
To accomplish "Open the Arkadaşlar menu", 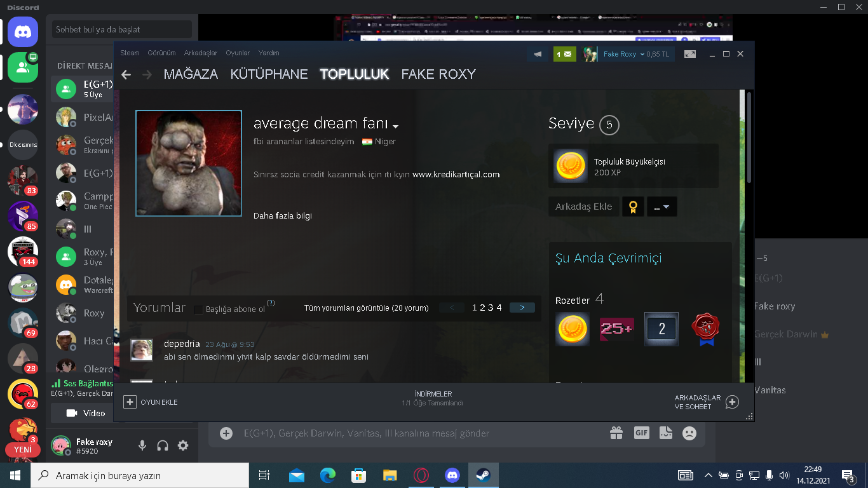I will pos(201,53).
